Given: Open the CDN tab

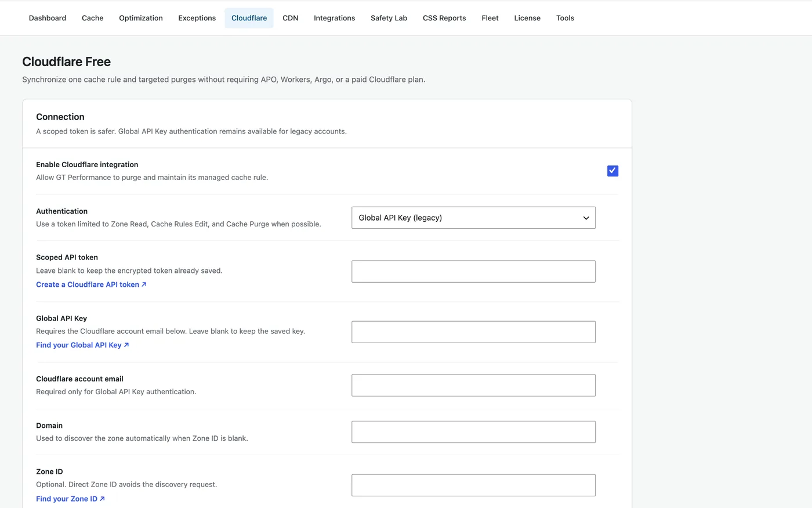Looking at the screenshot, I should pyautogui.click(x=291, y=18).
